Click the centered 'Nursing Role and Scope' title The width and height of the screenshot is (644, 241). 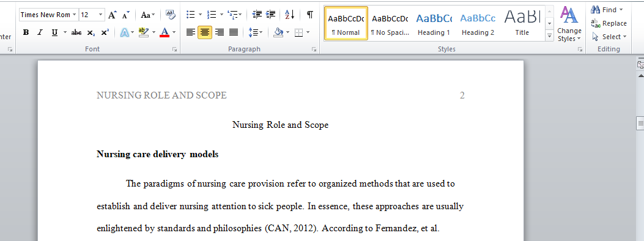point(281,125)
